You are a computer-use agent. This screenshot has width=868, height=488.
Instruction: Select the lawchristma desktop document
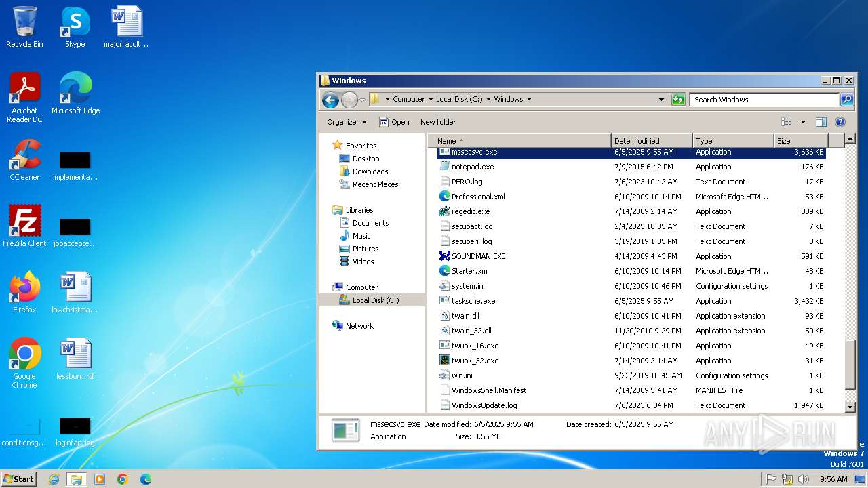click(x=75, y=292)
